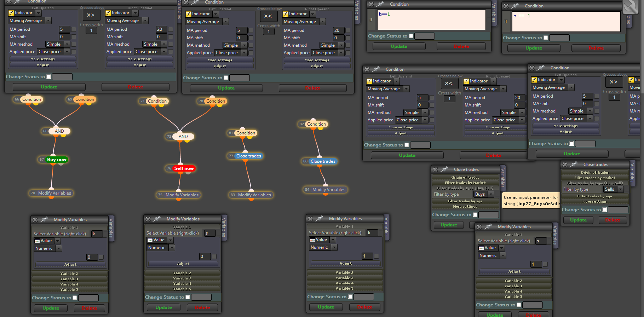Click the x< crosses-below operator in the top-center Condition panel
The width and height of the screenshot is (644, 317).
tap(268, 16)
